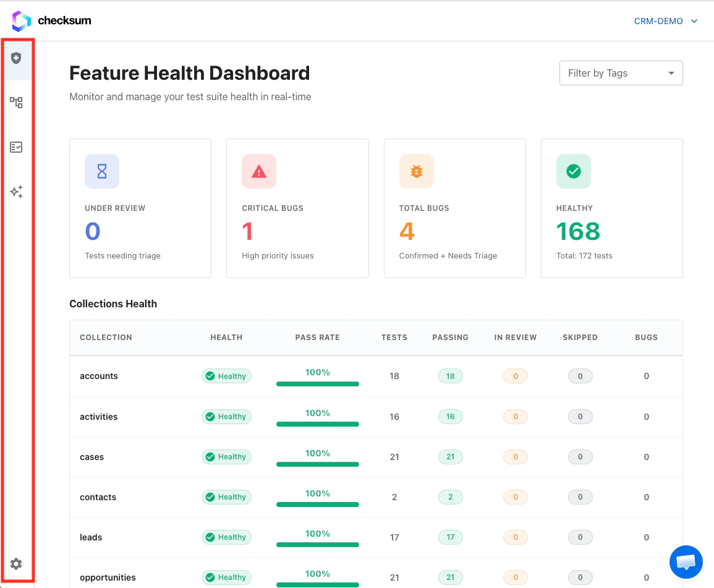714x588 pixels.
Task: Click the passing count 18 for accounts
Action: click(451, 376)
